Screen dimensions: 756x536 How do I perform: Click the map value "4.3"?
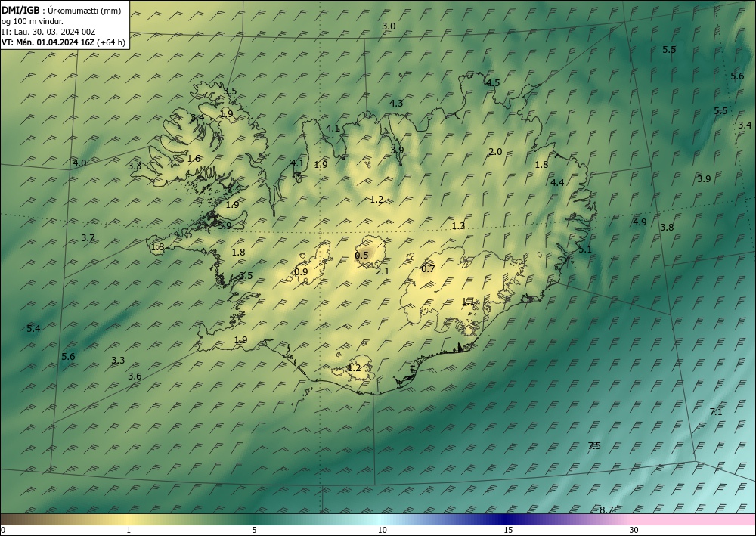coord(396,103)
